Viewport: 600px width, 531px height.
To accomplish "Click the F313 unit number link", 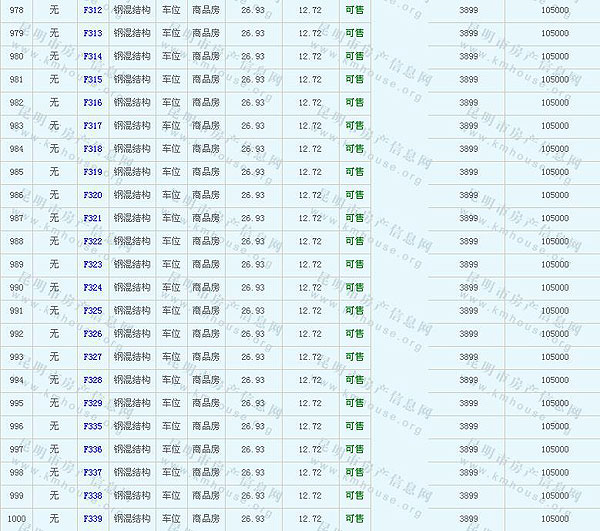I will 93,33.
